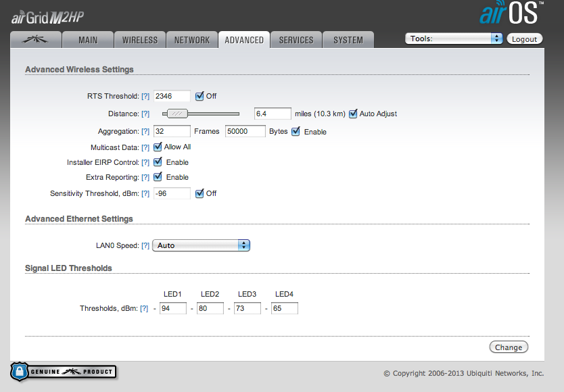Toggle Multicast Data Allow All checkbox
The height and width of the screenshot is (392, 564).
[158, 147]
